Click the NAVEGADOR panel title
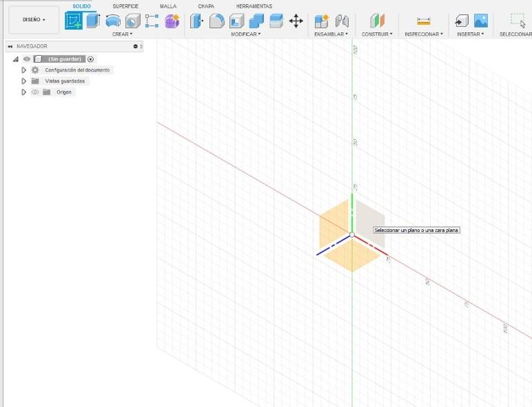This screenshot has width=532, height=407. pos(32,46)
